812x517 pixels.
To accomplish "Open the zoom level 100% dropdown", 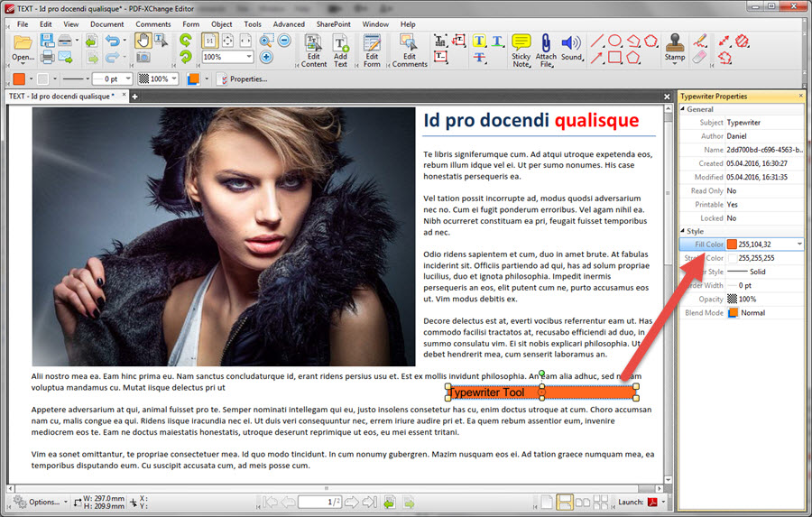I will point(249,57).
